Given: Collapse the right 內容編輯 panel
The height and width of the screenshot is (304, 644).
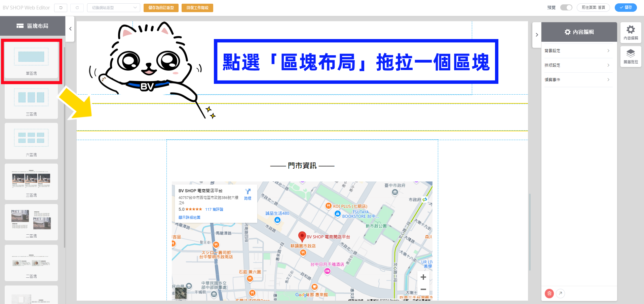Looking at the screenshot, I should [537, 35].
